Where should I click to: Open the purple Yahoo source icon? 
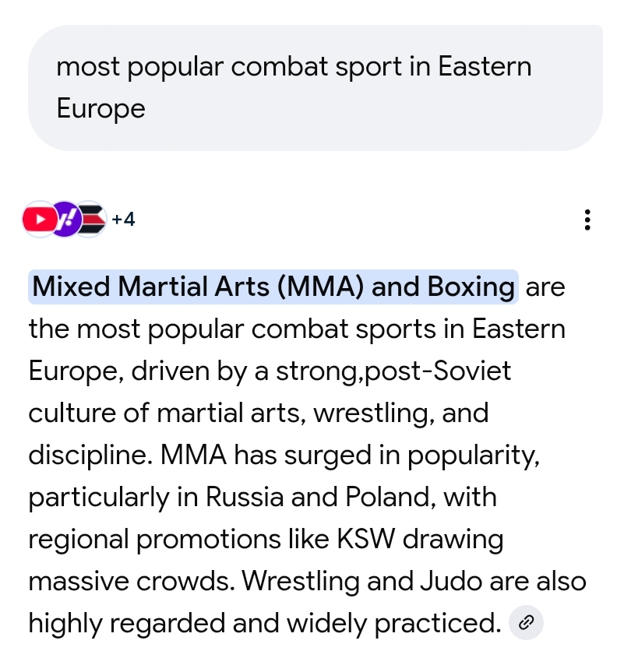tap(66, 220)
